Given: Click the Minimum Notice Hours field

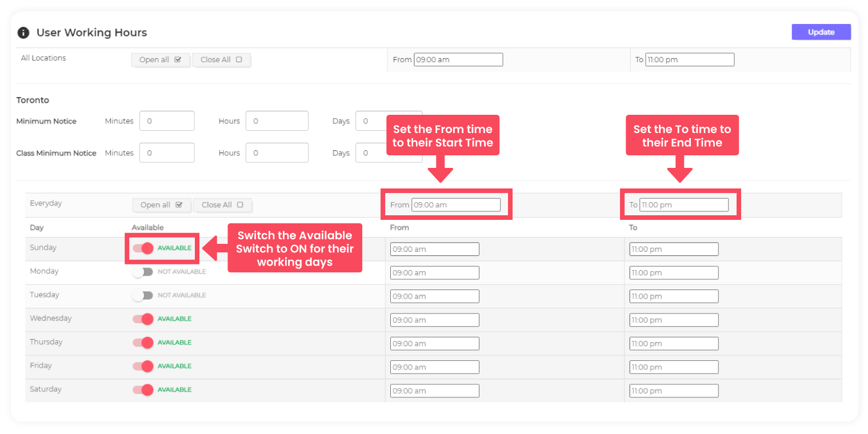Looking at the screenshot, I should (277, 121).
